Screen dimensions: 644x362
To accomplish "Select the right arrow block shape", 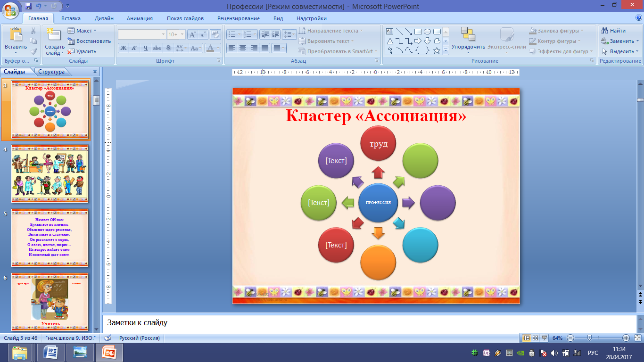I will pyautogui.click(x=418, y=41).
